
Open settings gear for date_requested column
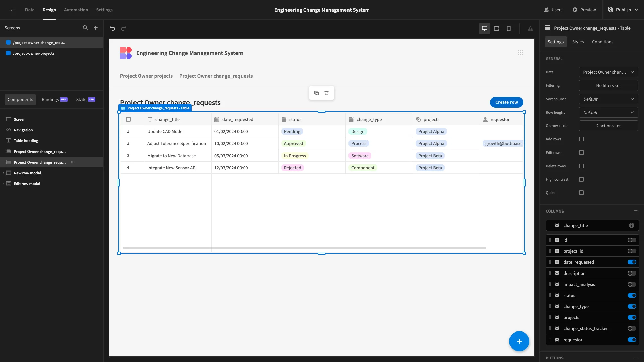(x=557, y=262)
